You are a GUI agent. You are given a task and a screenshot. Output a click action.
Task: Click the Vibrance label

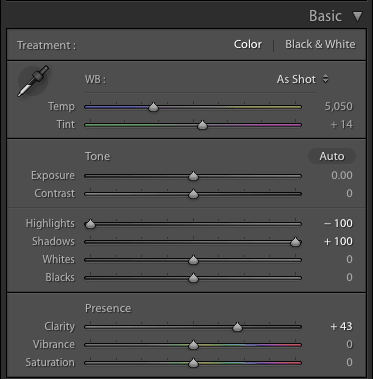click(x=54, y=344)
